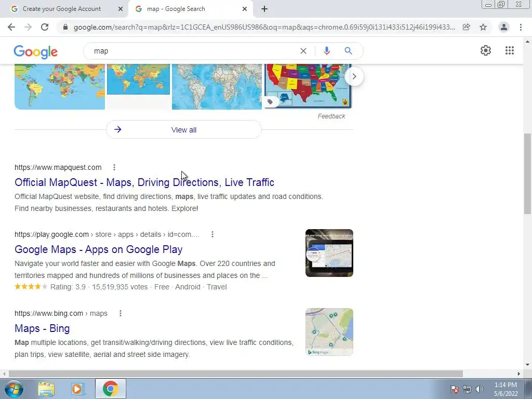Open the Chrome three-dot menu

[x=521, y=27]
